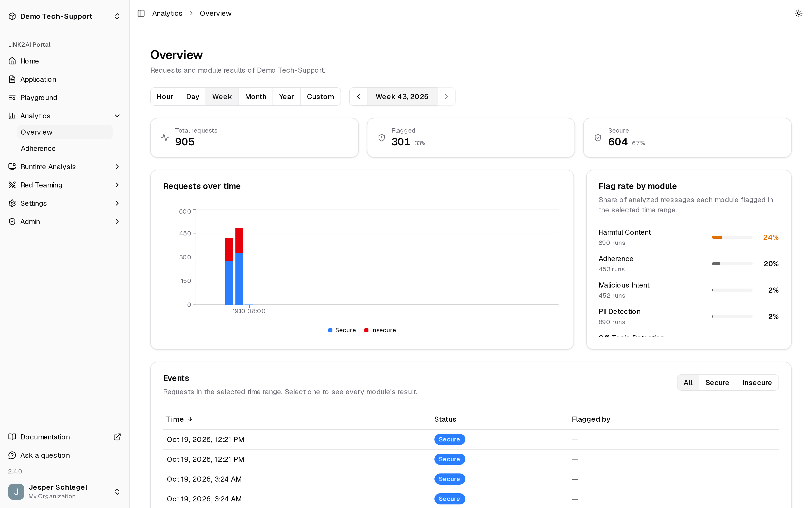812x508 pixels.
Task: Select the Month tab
Action: (x=256, y=97)
